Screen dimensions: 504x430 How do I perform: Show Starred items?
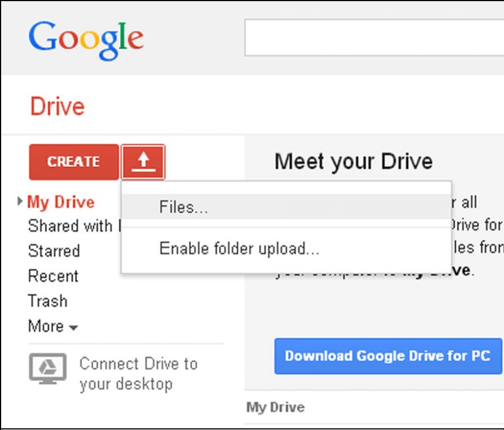54,251
